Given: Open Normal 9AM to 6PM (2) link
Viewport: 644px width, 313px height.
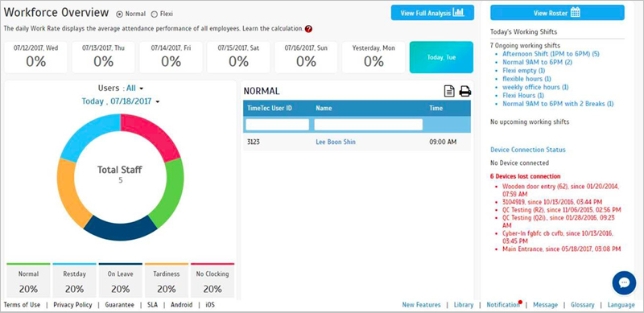Looking at the screenshot, I should (x=537, y=62).
